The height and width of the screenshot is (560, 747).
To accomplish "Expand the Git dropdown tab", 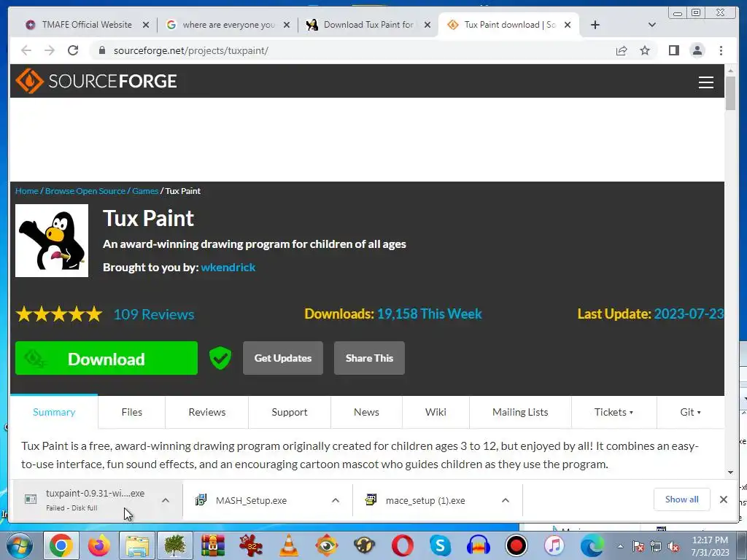I will pos(690,412).
